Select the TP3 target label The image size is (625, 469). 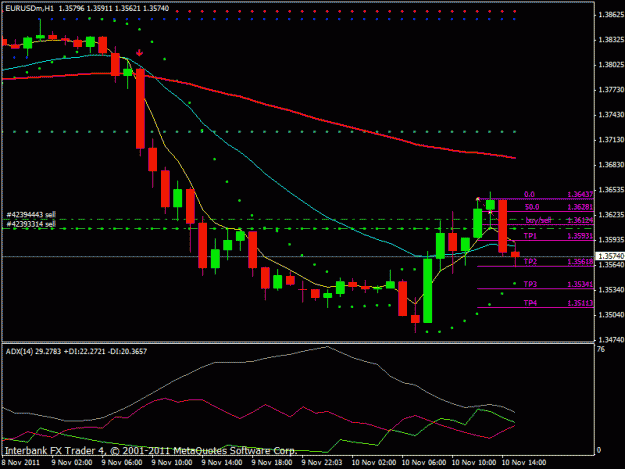[x=530, y=284]
